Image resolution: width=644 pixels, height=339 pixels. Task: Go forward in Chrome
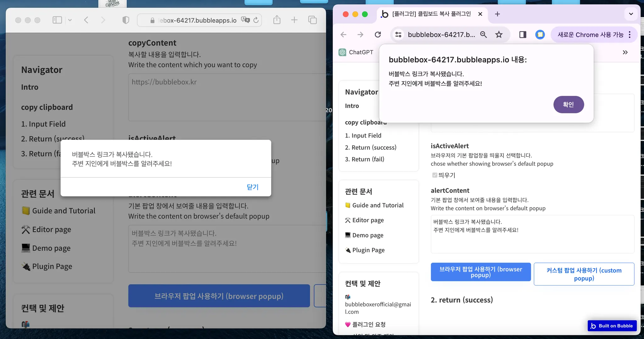(360, 35)
